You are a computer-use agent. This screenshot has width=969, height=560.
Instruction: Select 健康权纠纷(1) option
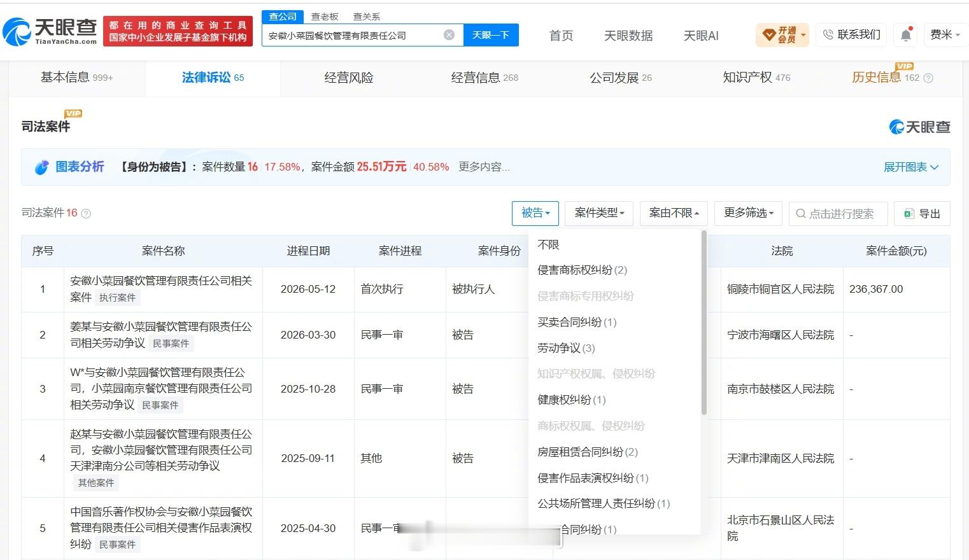click(x=572, y=400)
